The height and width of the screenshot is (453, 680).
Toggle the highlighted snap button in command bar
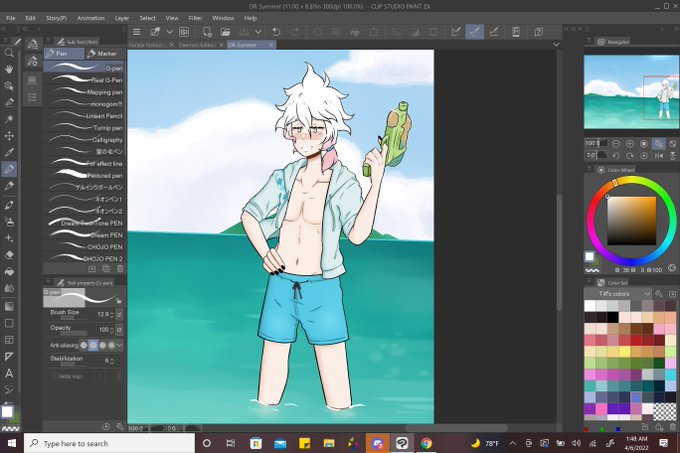[x=474, y=32]
